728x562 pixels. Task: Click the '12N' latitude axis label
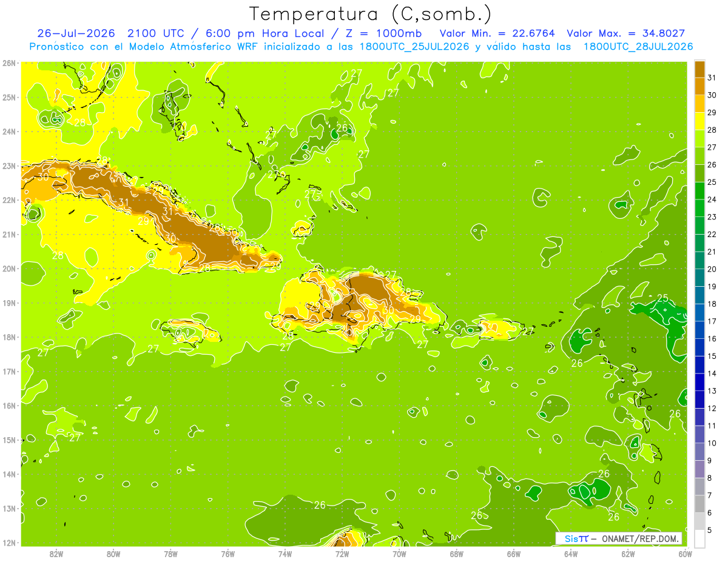pyautogui.click(x=9, y=543)
